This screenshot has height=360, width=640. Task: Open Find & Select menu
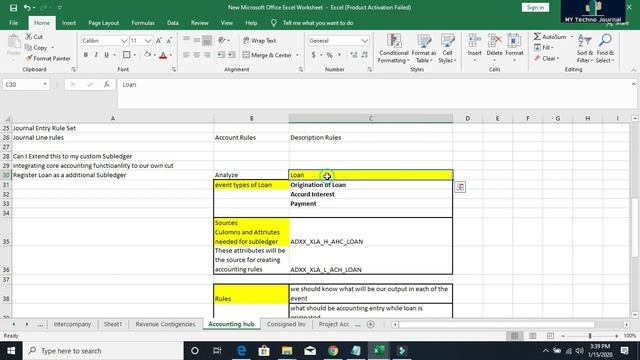605,49
